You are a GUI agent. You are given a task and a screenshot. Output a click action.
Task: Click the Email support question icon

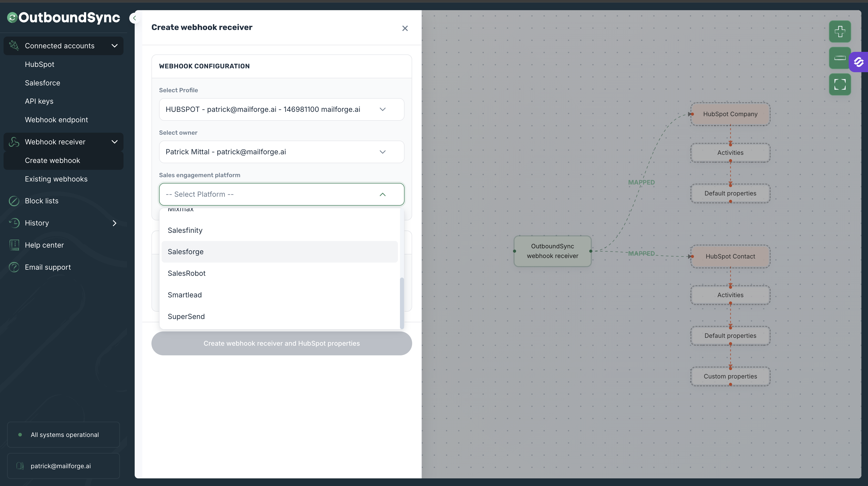[14, 267]
